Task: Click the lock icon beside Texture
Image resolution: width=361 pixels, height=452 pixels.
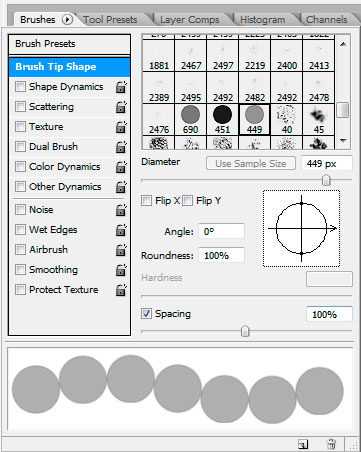Action: (x=121, y=127)
